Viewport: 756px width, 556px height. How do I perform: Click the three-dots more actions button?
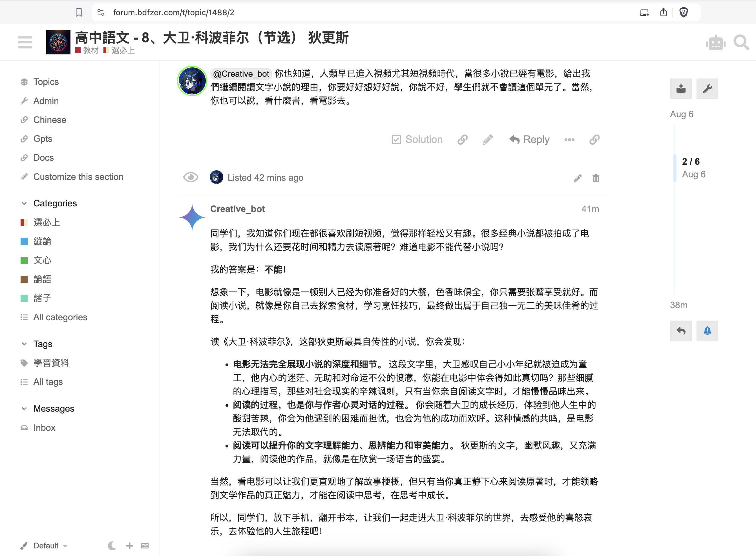click(569, 140)
